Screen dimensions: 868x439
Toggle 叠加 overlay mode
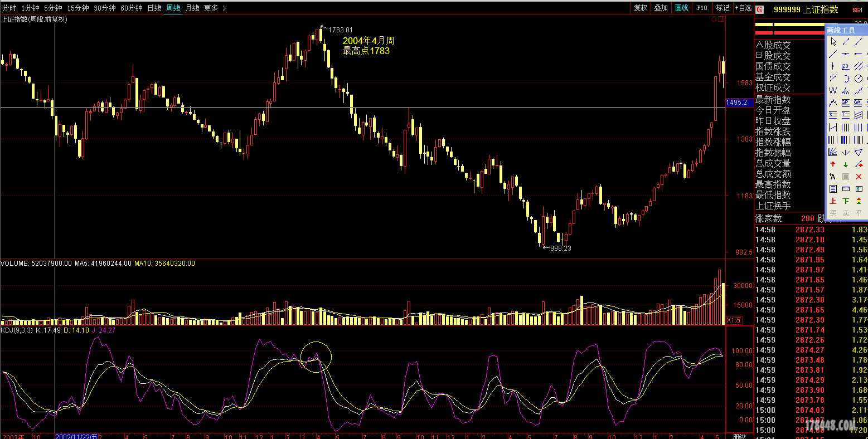[661, 8]
